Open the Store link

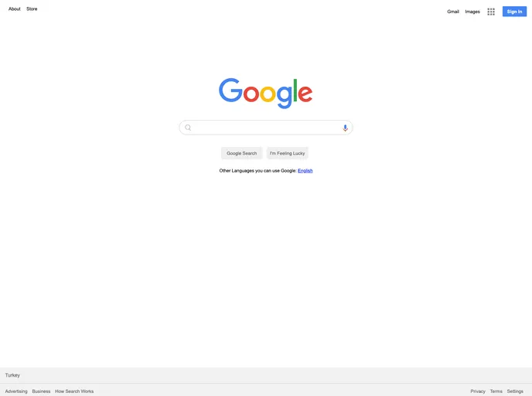coord(32,9)
